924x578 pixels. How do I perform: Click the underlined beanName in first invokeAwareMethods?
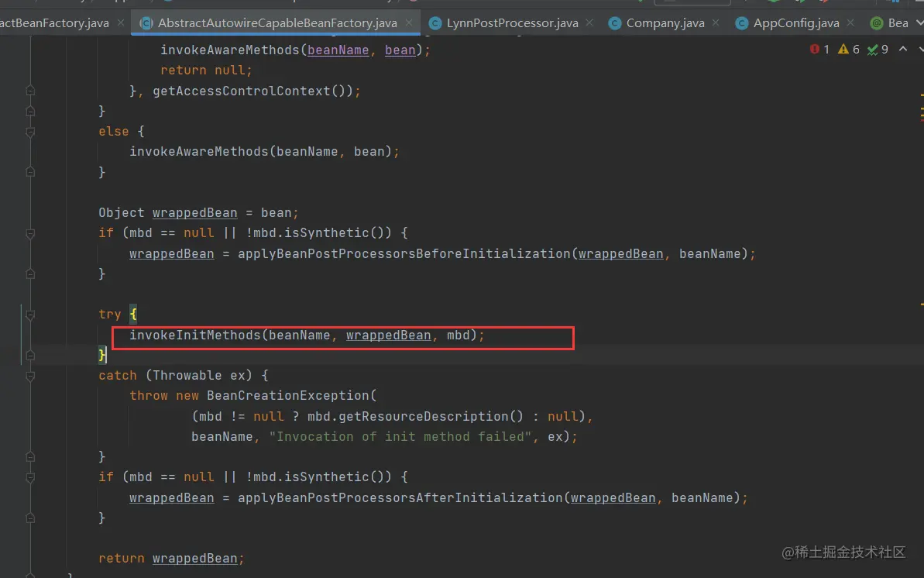pyautogui.click(x=338, y=50)
